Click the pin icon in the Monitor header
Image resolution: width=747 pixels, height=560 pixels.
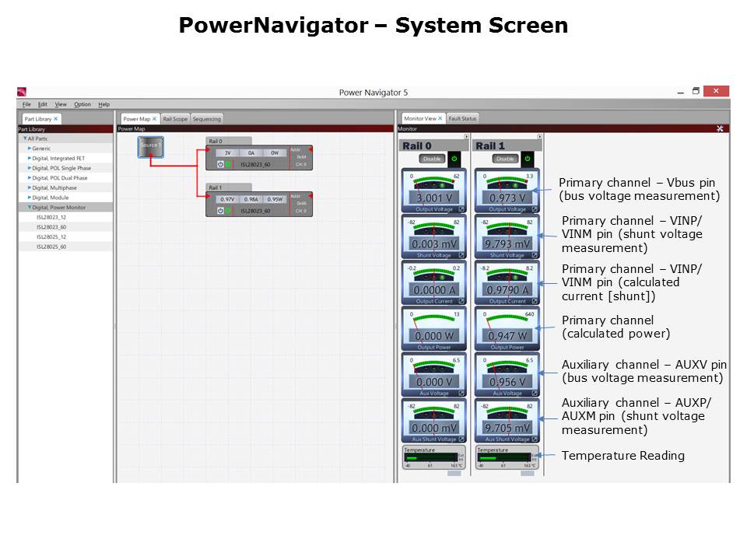click(x=720, y=128)
